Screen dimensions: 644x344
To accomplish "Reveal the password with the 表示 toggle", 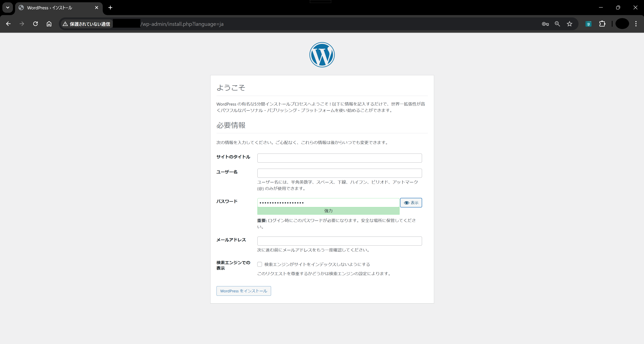I will (x=411, y=203).
